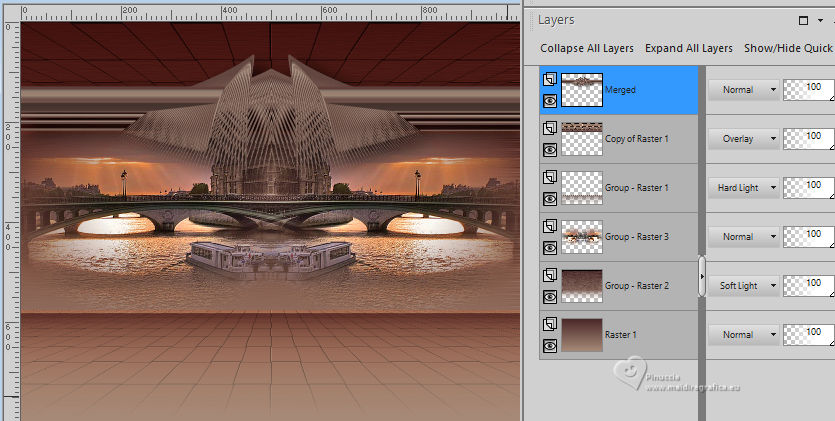This screenshot has height=421, width=835.
Task: Click layer type icon of Merged layer
Action: point(549,79)
